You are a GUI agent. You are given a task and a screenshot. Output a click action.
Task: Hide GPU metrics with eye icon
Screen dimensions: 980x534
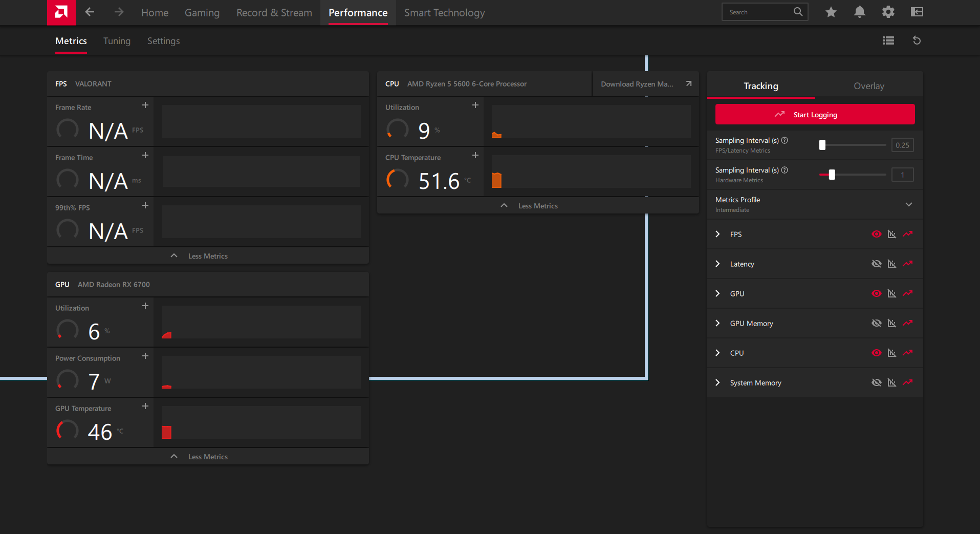point(876,293)
